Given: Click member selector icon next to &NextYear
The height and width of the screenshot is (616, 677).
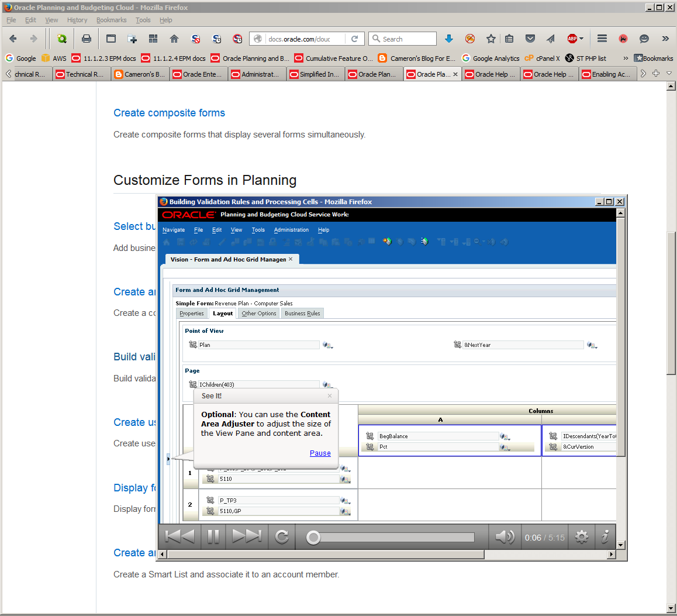Looking at the screenshot, I should click(592, 345).
